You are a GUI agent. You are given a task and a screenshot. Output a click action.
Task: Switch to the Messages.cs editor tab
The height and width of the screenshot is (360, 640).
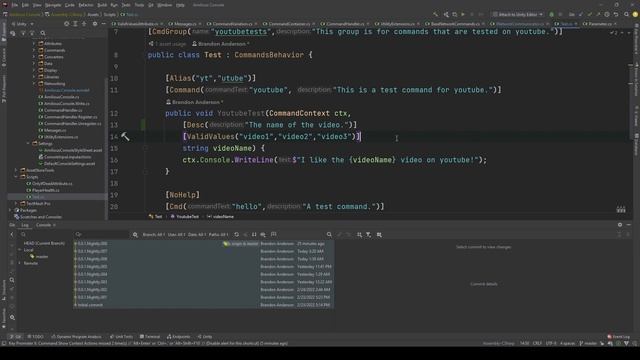point(185,24)
